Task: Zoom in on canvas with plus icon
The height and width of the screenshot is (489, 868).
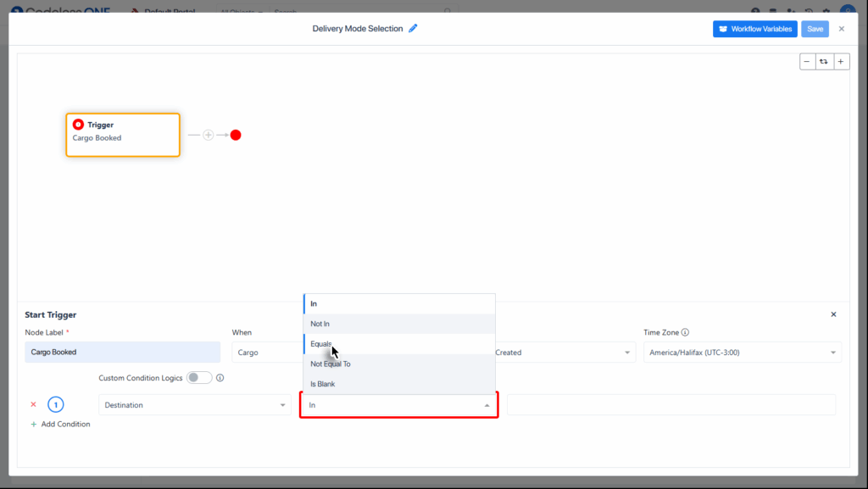Action: pos(841,62)
